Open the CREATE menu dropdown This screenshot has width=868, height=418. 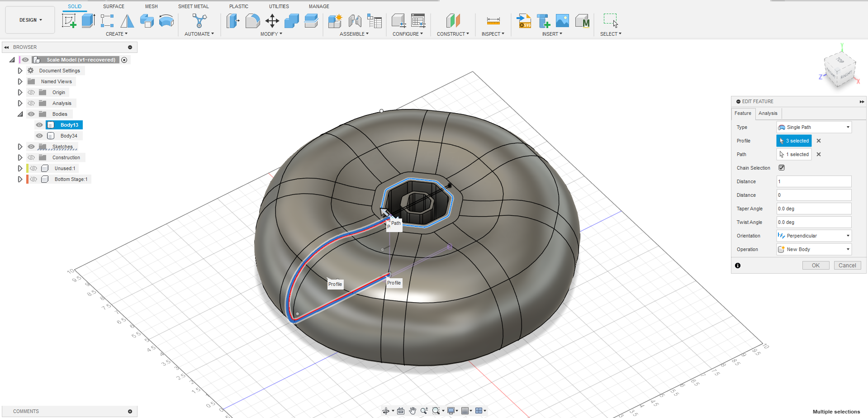tap(117, 34)
